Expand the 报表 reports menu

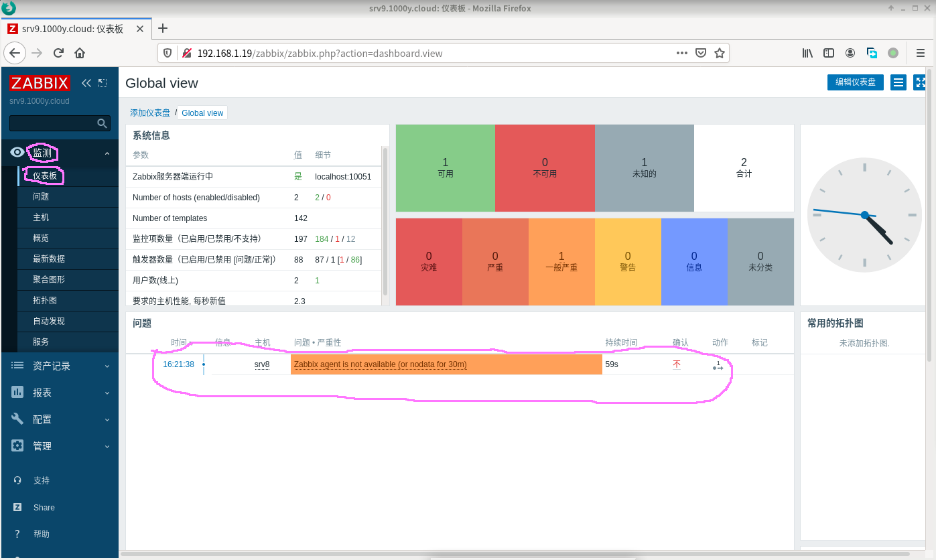point(60,393)
